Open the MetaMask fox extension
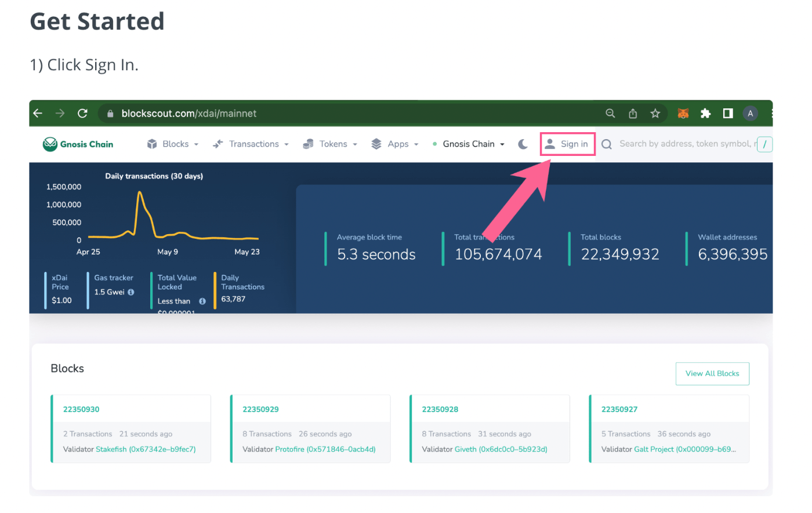This screenshot has width=812, height=513. (x=683, y=114)
